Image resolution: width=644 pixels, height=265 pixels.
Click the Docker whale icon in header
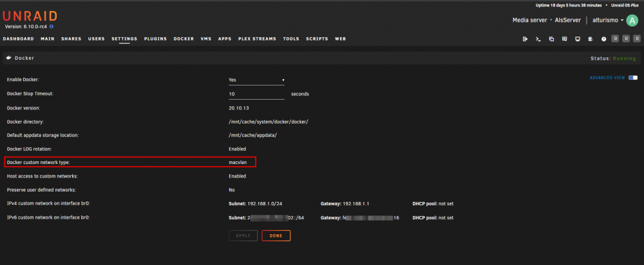point(9,59)
